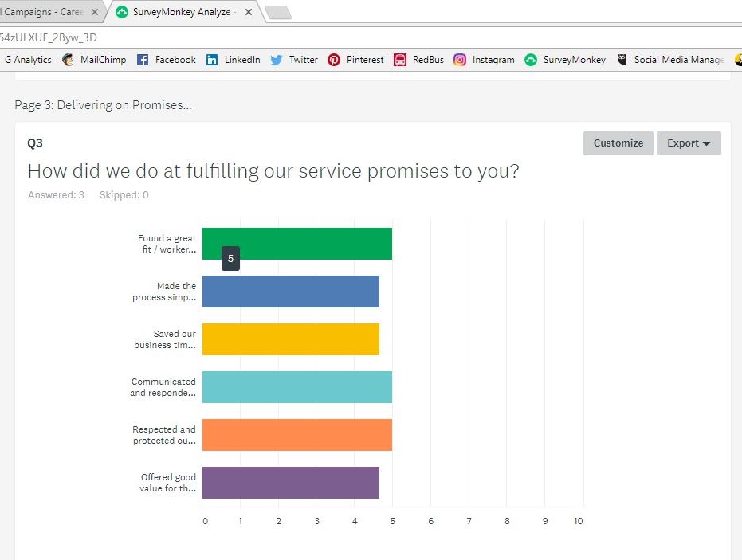Click the purple 'Offered good value' bar
Viewport: 742px width, 560px height.
[291, 483]
